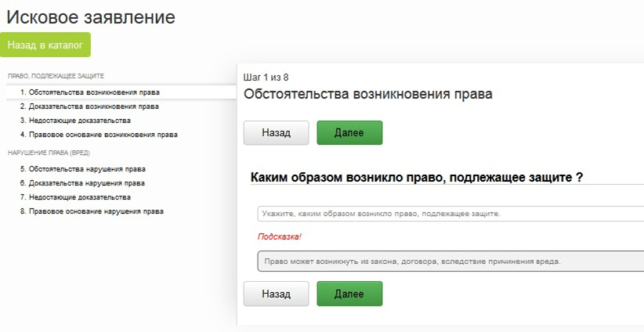Choose step '8. Правовое основание нарушения права'
The width and height of the screenshot is (644, 332).
click(92, 211)
